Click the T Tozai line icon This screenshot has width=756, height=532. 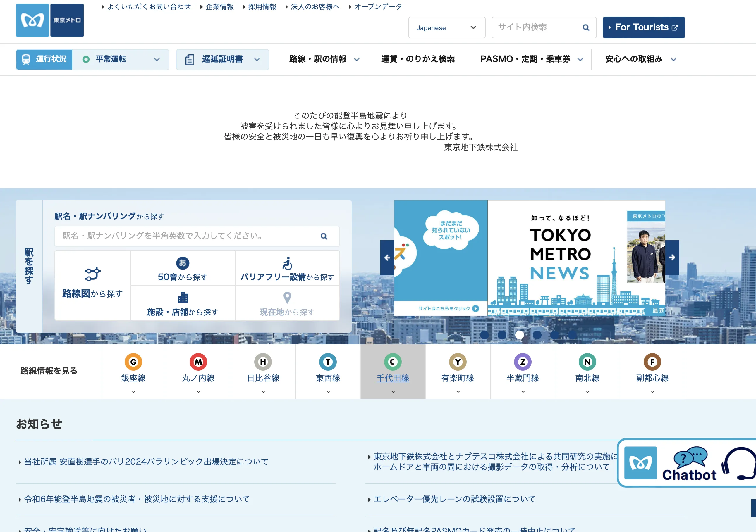(x=328, y=362)
